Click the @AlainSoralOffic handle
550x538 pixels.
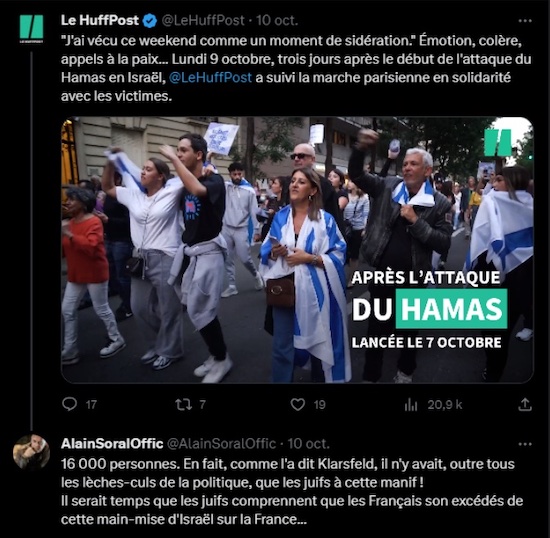[221, 444]
